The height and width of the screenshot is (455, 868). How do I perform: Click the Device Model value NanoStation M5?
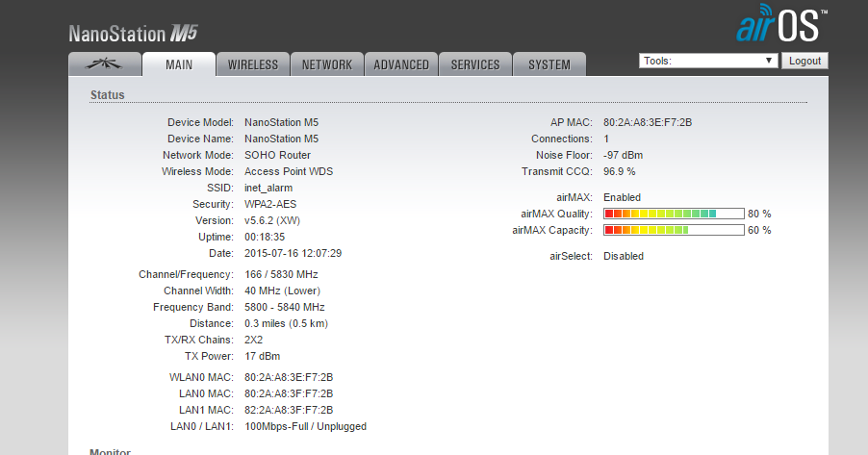282,122
